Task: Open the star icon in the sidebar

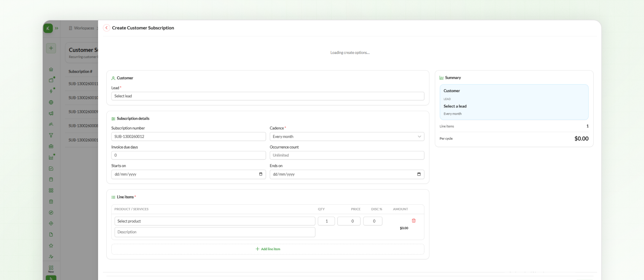Action: pos(51,246)
